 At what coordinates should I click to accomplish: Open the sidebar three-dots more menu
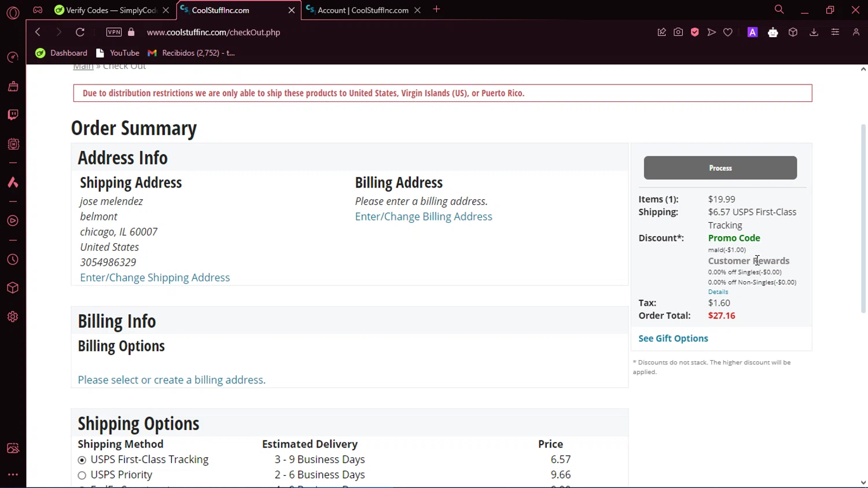click(13, 475)
